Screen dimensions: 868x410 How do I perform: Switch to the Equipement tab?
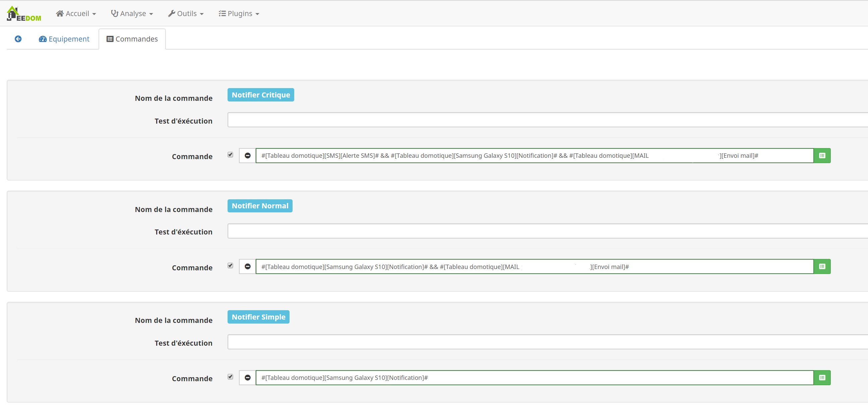point(64,39)
